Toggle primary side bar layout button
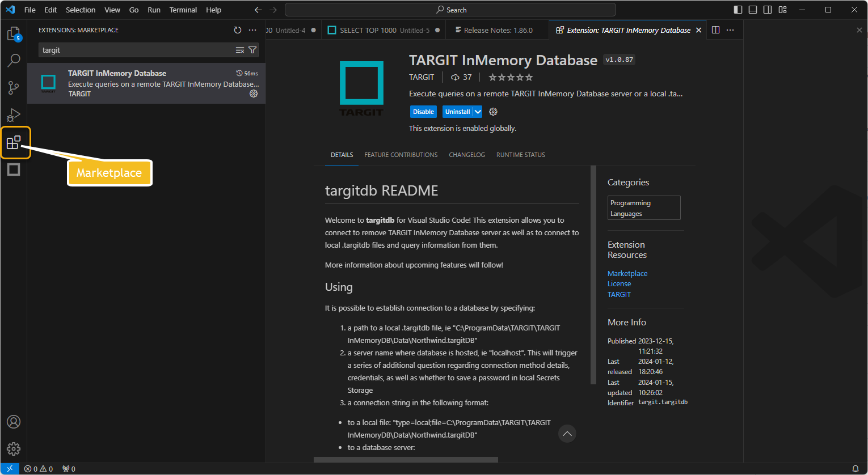Viewport: 868px width, 475px height. (738, 10)
